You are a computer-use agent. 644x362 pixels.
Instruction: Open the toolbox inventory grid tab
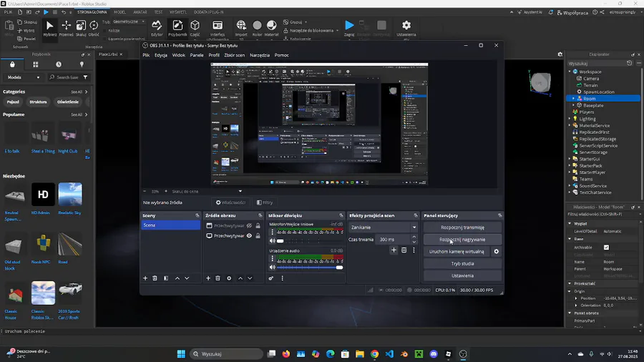point(35,64)
